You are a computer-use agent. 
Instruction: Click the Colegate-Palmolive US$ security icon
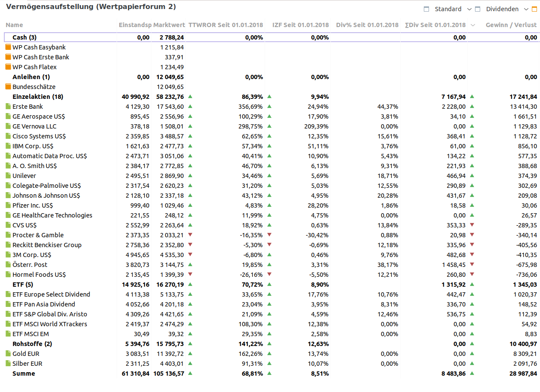click(8, 185)
